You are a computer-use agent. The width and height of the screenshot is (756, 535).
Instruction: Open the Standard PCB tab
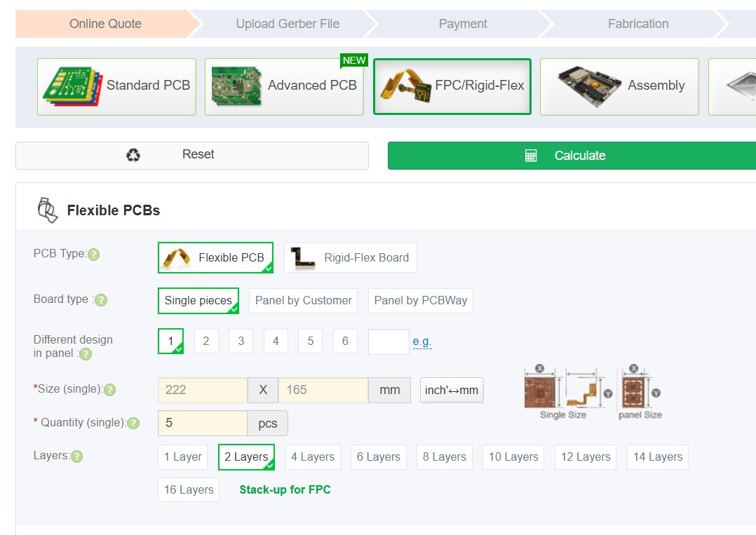click(x=116, y=86)
